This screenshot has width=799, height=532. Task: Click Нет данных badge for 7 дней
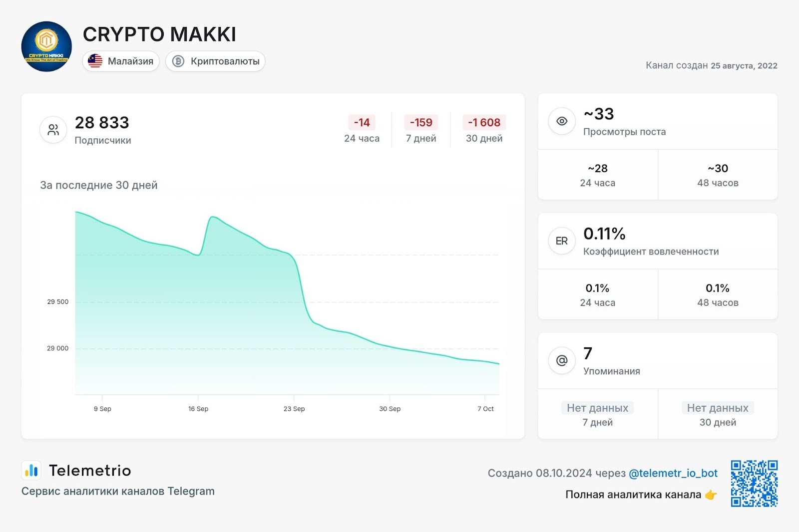coord(598,408)
